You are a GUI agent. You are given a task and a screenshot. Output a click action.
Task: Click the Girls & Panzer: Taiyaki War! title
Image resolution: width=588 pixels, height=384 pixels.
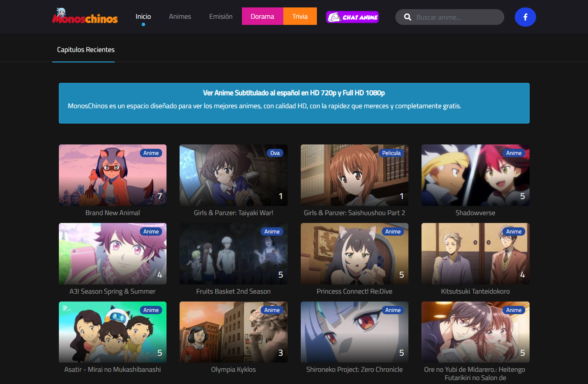tap(234, 213)
